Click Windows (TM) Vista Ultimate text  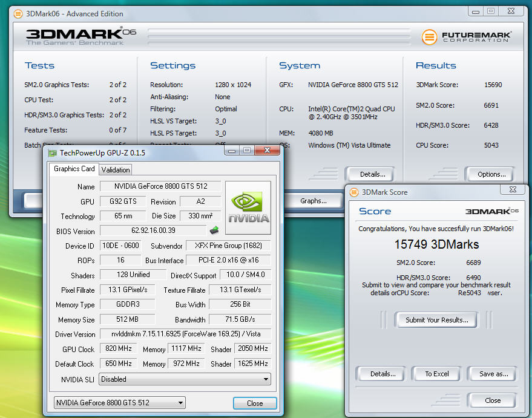coord(349,145)
